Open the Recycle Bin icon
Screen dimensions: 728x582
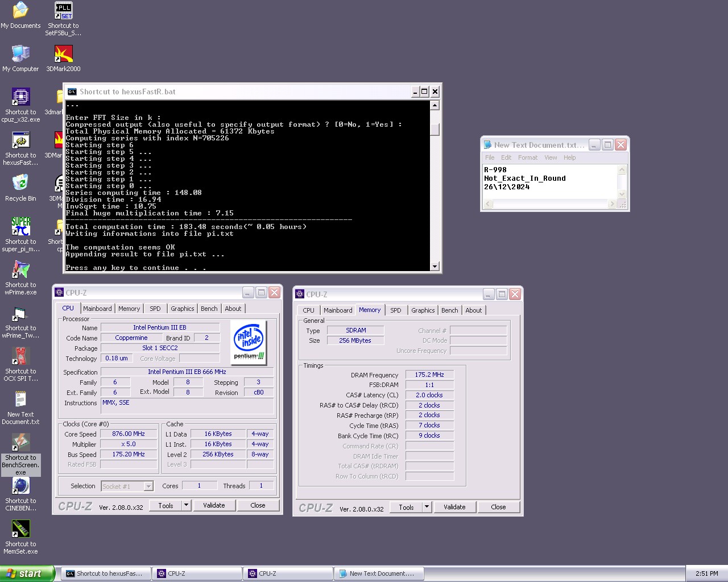pos(20,183)
